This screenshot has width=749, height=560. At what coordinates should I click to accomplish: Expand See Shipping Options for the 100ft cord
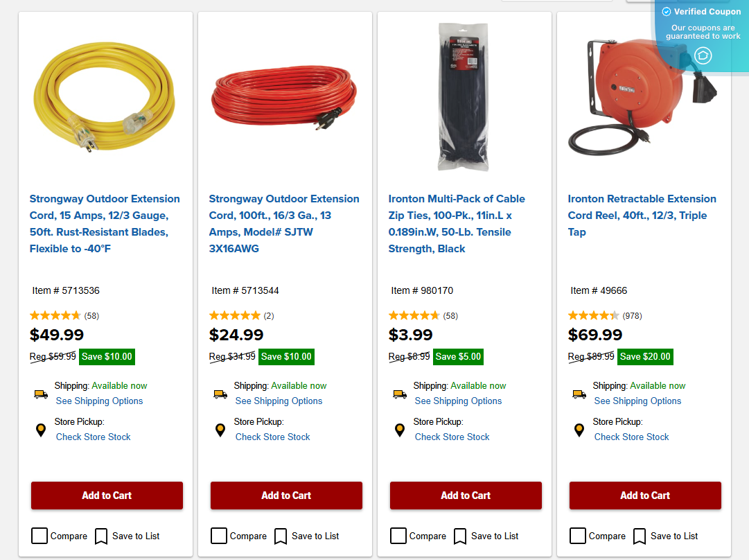click(x=279, y=401)
